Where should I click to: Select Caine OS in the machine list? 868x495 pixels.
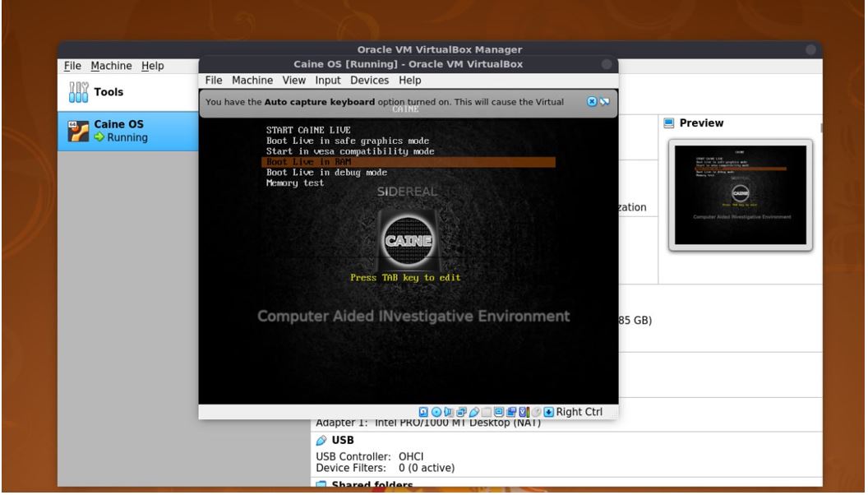pos(128,132)
